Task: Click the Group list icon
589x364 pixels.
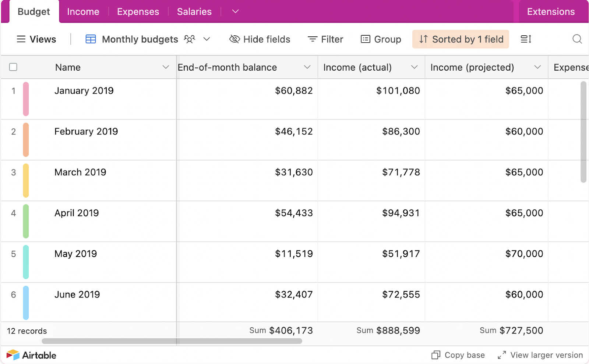Action: [365, 39]
